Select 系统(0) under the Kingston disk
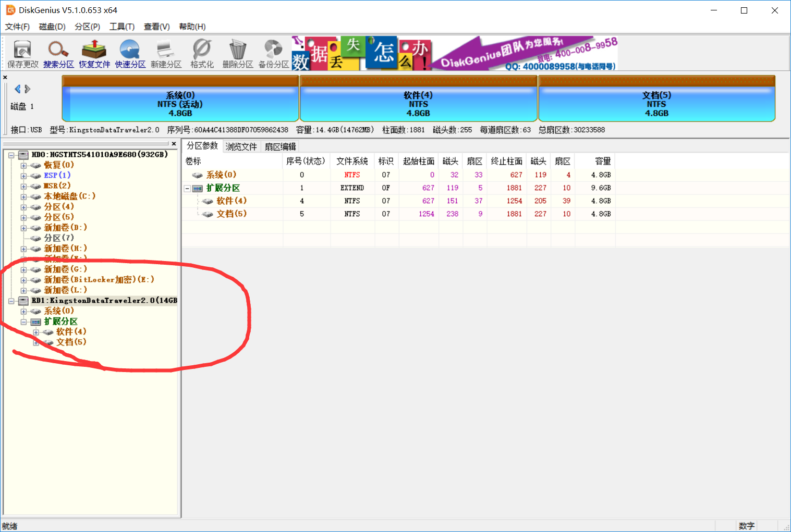791x532 pixels. (59, 311)
